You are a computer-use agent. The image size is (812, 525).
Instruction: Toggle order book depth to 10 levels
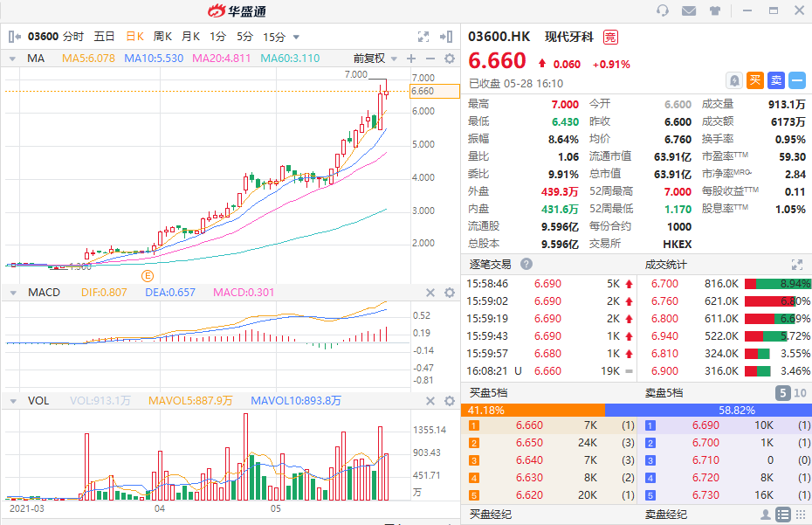pyautogui.click(x=800, y=393)
